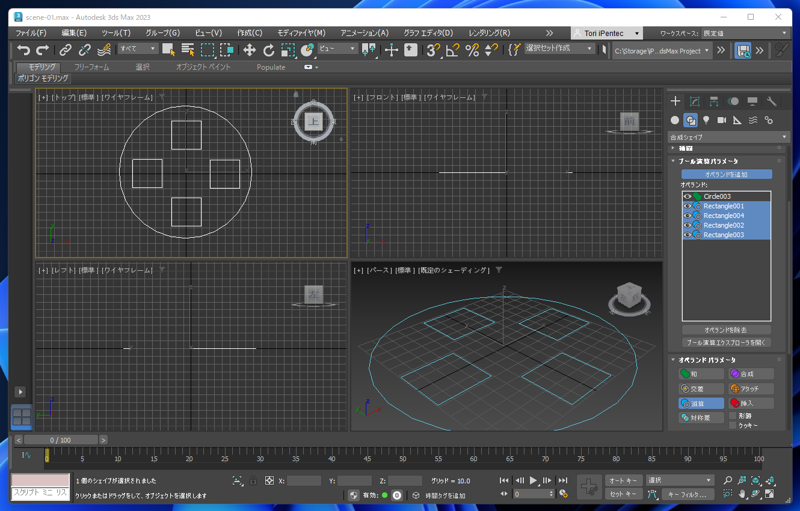Open the モディファイヤ(M) menu

(x=301, y=33)
